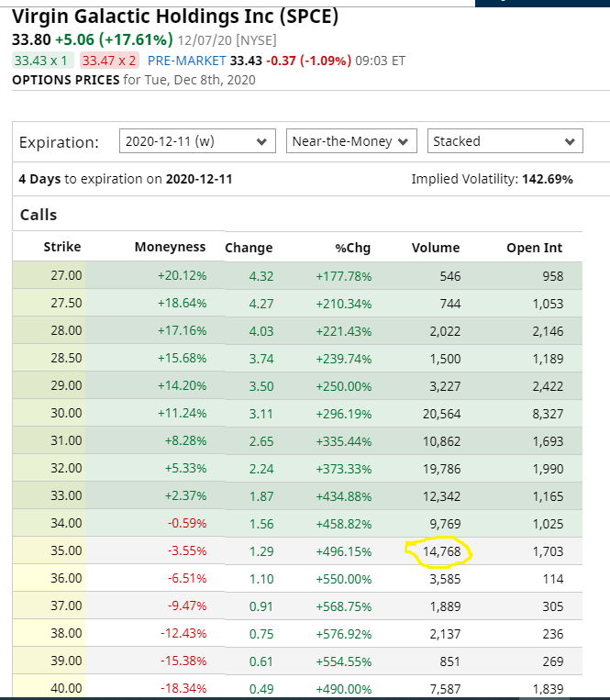Click the Implied Volatility value 142.69%
The height and width of the screenshot is (700, 610).
(x=548, y=179)
